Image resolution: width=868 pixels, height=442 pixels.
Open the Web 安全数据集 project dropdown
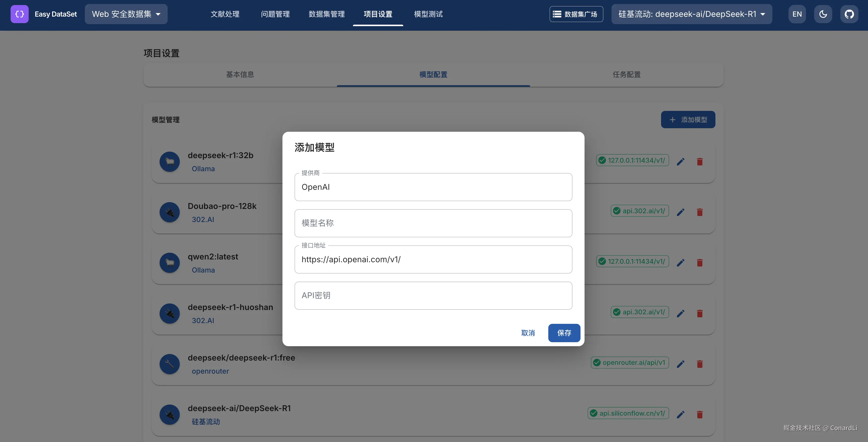click(126, 14)
